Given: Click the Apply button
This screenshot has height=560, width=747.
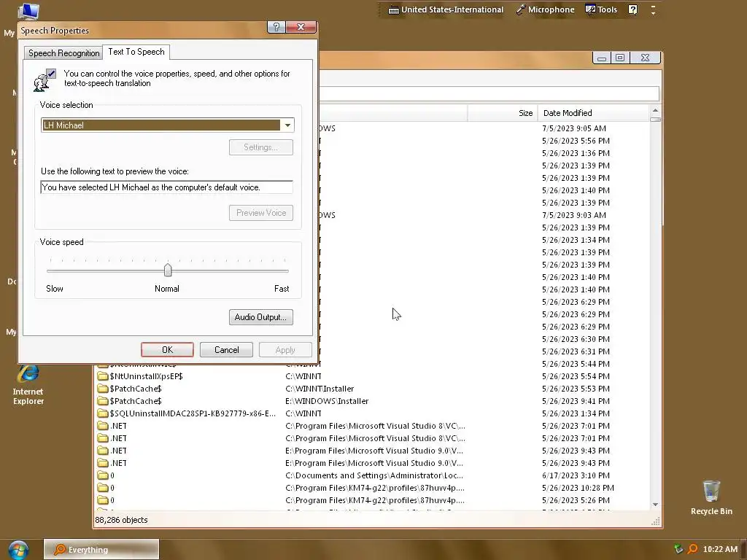Looking at the screenshot, I should 285,350.
